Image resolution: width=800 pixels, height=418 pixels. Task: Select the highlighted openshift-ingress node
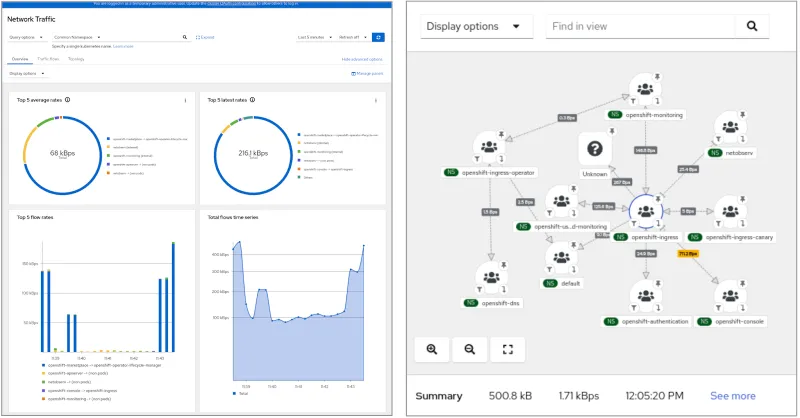click(x=646, y=211)
